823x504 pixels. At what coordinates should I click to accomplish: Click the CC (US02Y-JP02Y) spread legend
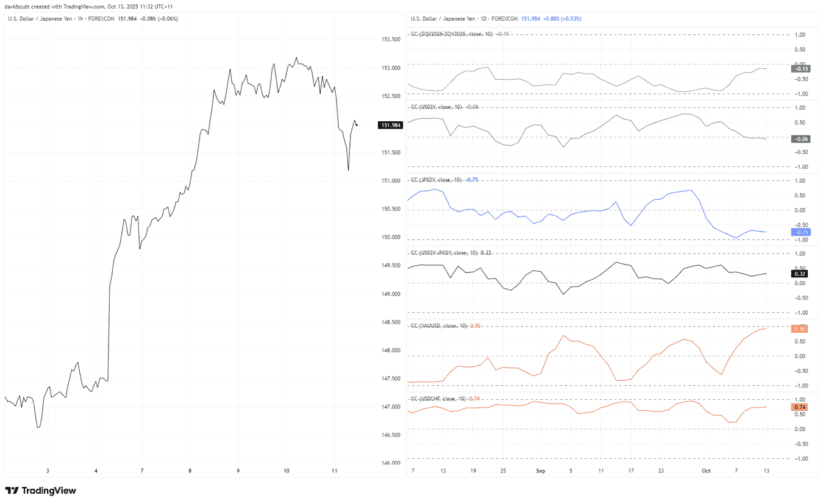[x=451, y=253]
